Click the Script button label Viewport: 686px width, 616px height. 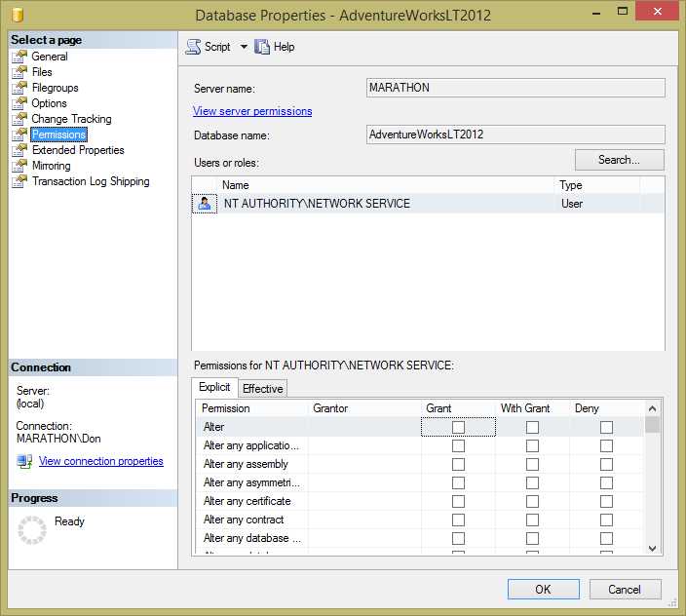(217, 47)
